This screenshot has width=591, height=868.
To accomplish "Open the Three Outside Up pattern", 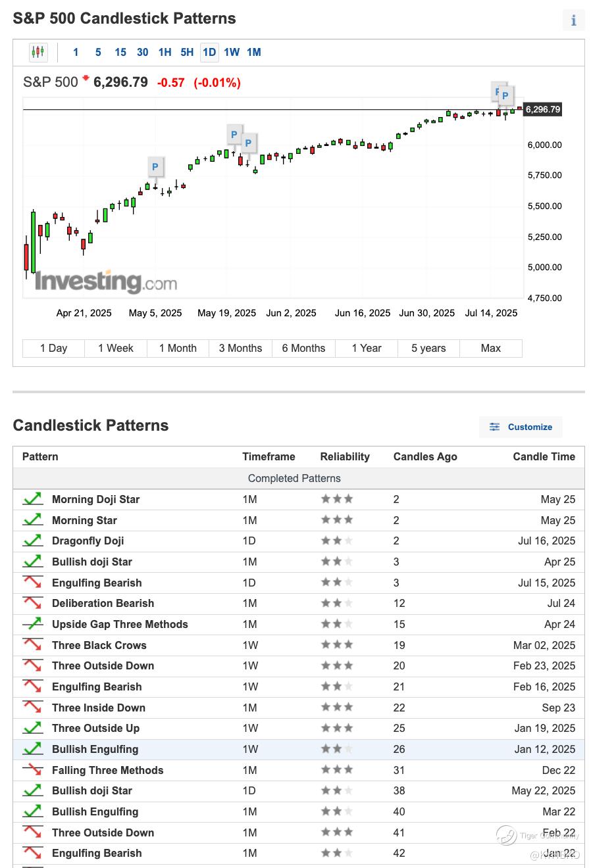I will pyautogui.click(x=96, y=728).
